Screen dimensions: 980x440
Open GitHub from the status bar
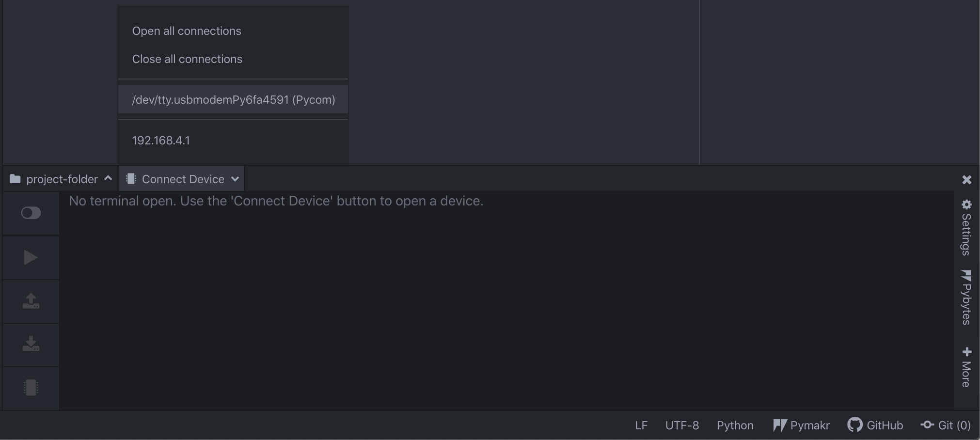875,425
